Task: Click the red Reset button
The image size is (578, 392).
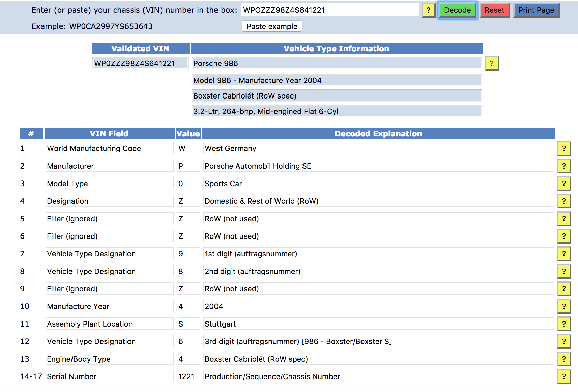Action: pyautogui.click(x=494, y=10)
